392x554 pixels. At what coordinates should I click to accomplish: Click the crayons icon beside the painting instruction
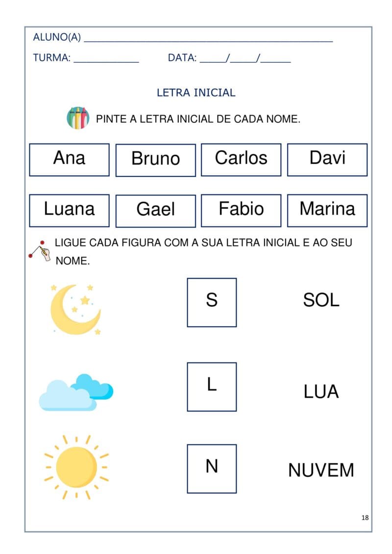coord(78,118)
